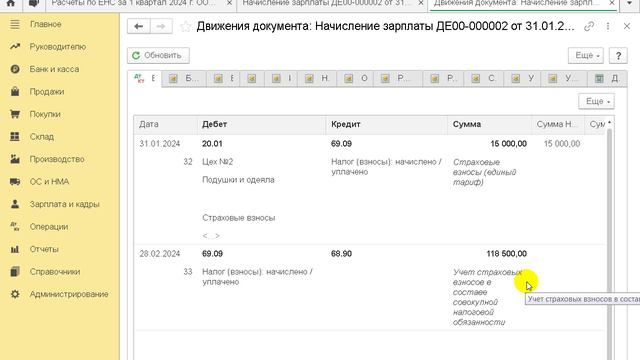Open the home start page icon
Viewport: 640px width, 360px height.
(11, 3)
